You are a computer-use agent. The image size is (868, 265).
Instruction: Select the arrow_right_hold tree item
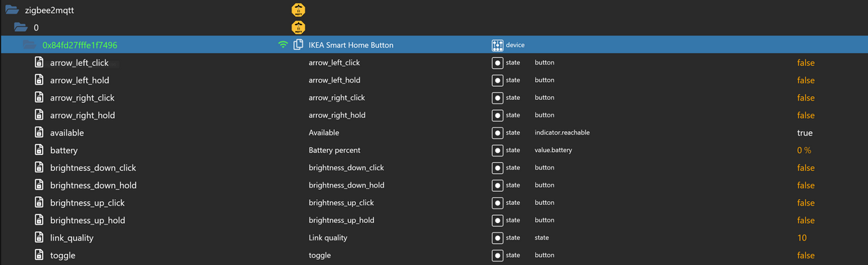point(82,115)
